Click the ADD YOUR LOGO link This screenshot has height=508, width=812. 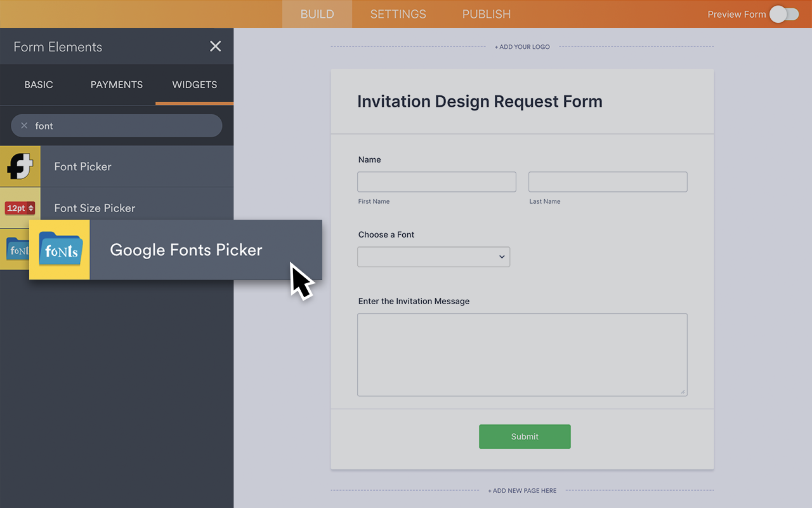click(x=521, y=46)
